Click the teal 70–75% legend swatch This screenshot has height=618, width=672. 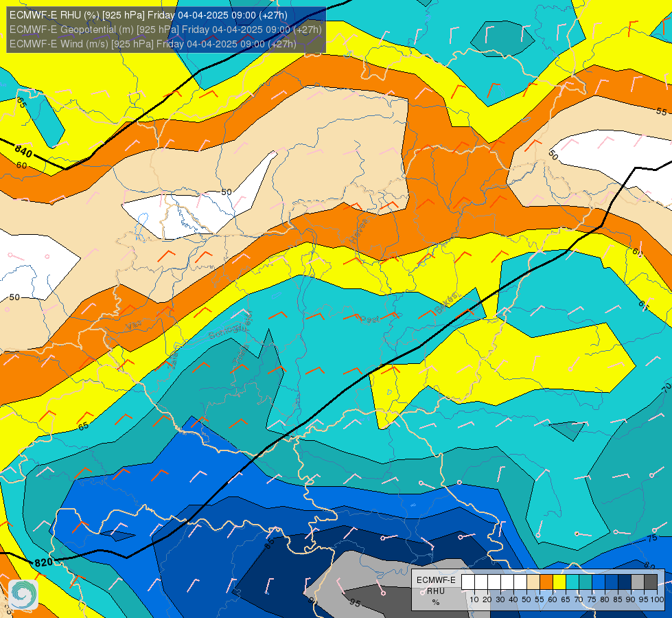coord(586,582)
